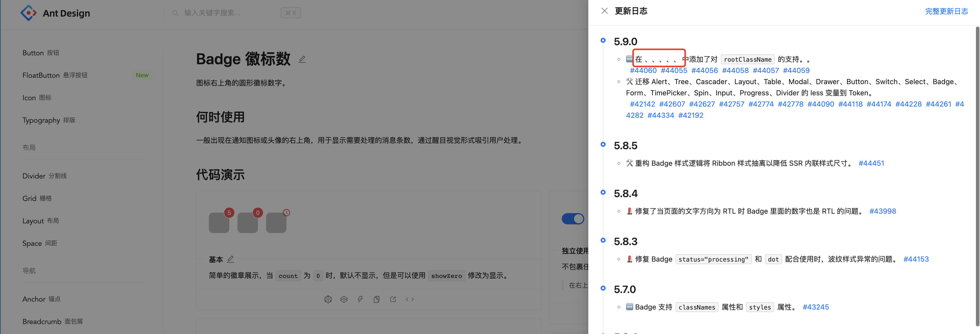Screen dimensions: 980x334
Task: Open the demo in a new window
Action: [x=393, y=299]
